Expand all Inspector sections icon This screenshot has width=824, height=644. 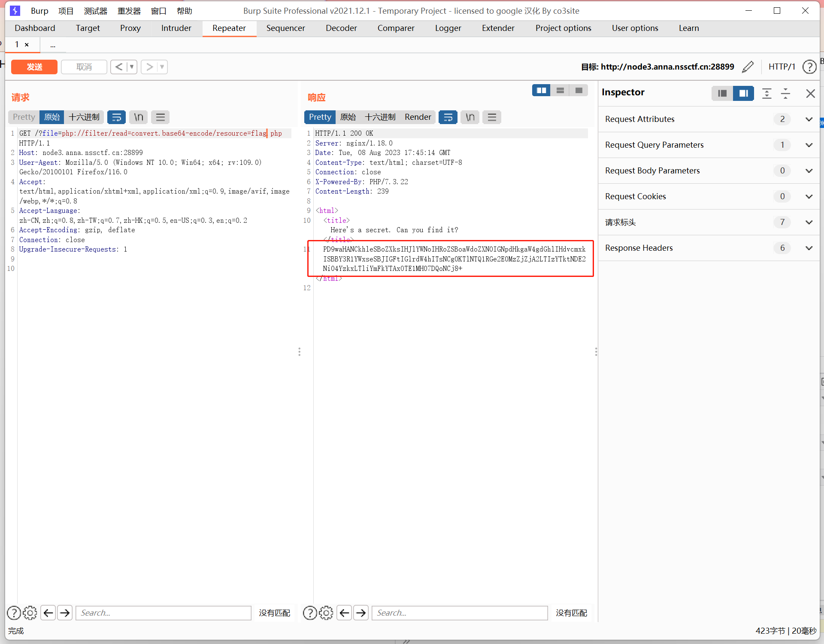pos(767,93)
